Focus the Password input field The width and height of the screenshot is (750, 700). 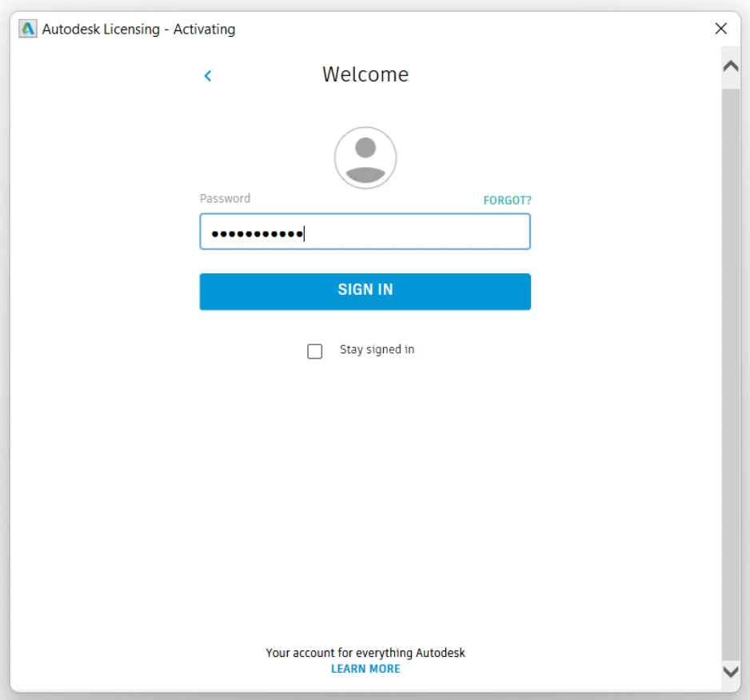coord(365,232)
